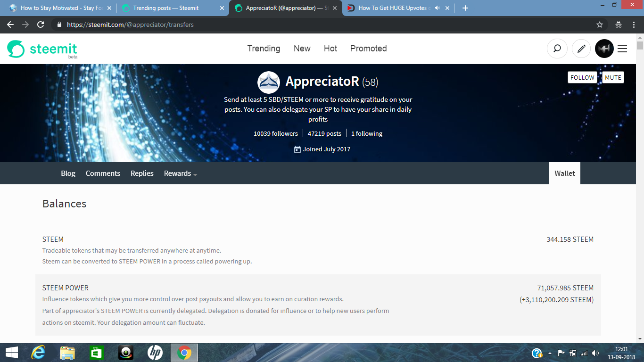
Task: Open the Blog tab
Action: [68, 173]
